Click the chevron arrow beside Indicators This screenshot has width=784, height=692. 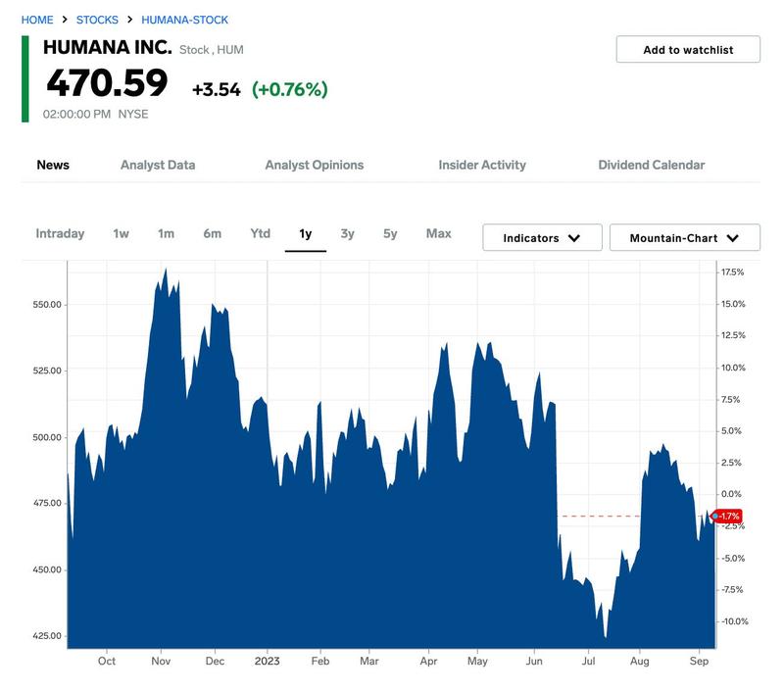[574, 238]
